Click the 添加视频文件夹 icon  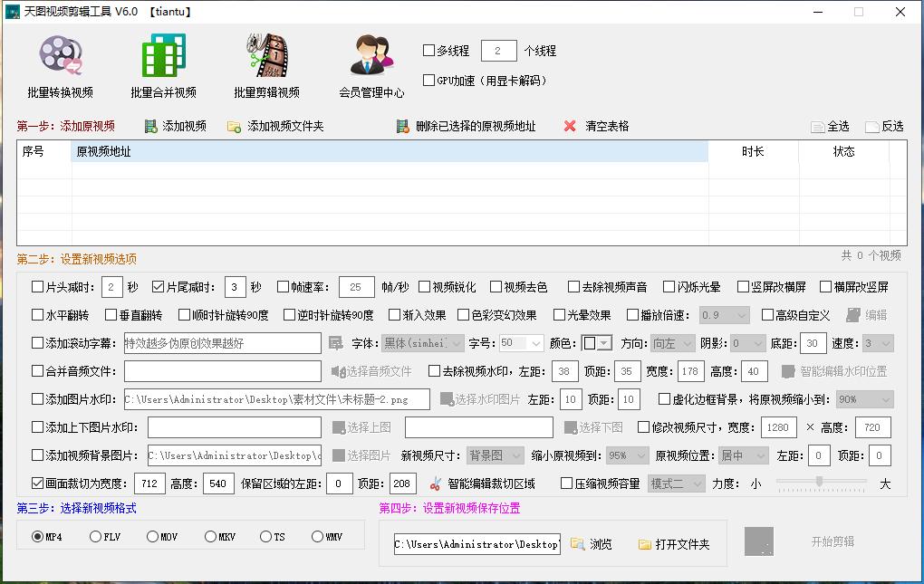tap(233, 126)
